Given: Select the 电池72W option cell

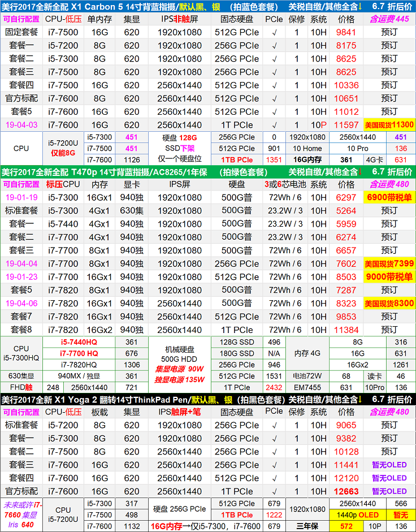Looking at the screenshot, I should pos(307,377).
